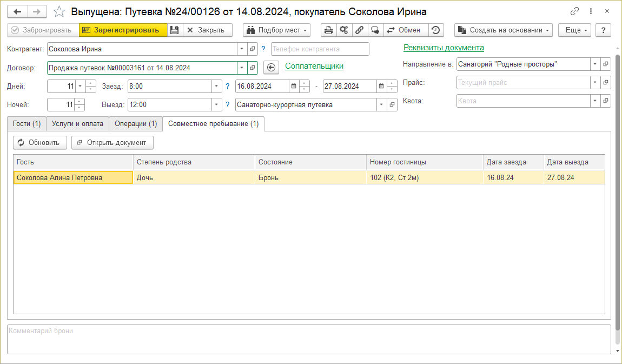Expand Квота dropdown
The image size is (622, 364).
595,101
